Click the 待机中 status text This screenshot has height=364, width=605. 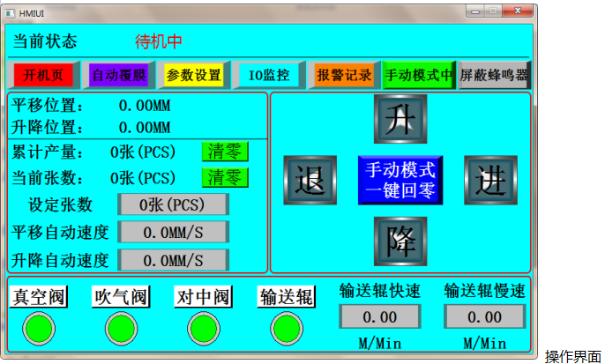pos(159,41)
